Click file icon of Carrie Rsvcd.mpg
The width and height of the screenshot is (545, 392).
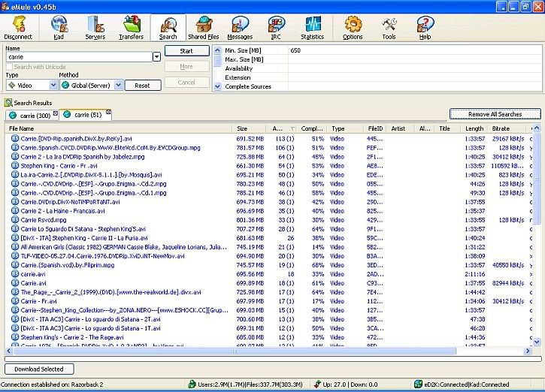(14, 220)
